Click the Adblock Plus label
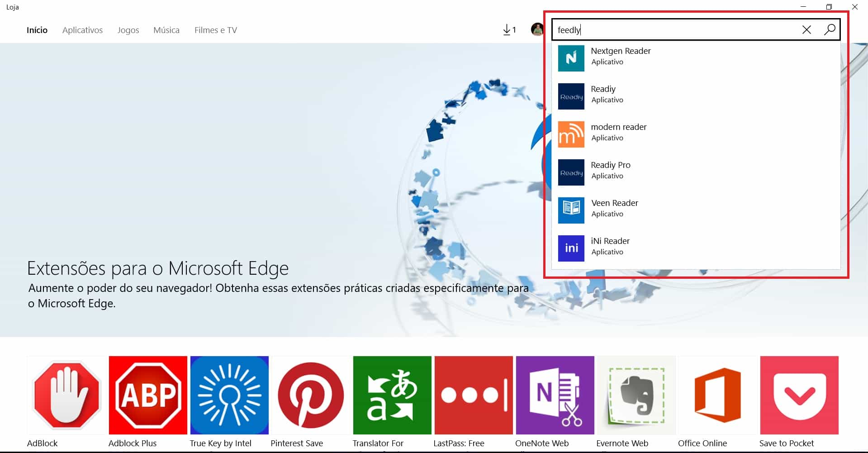The image size is (868, 453). [x=133, y=443]
